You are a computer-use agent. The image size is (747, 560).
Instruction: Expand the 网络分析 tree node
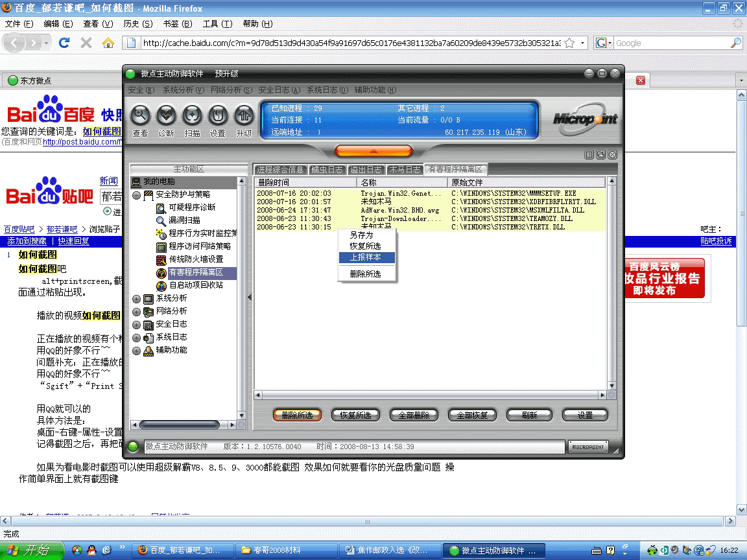coord(137,312)
